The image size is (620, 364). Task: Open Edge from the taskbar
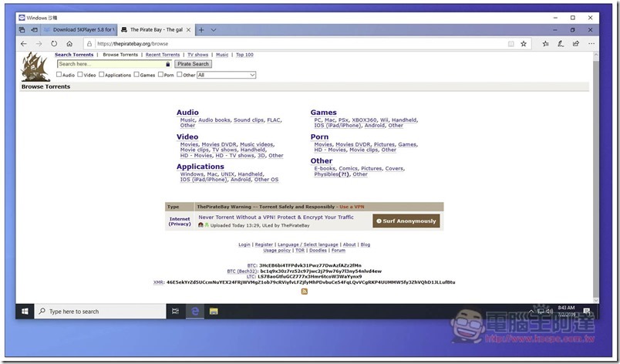point(195,312)
